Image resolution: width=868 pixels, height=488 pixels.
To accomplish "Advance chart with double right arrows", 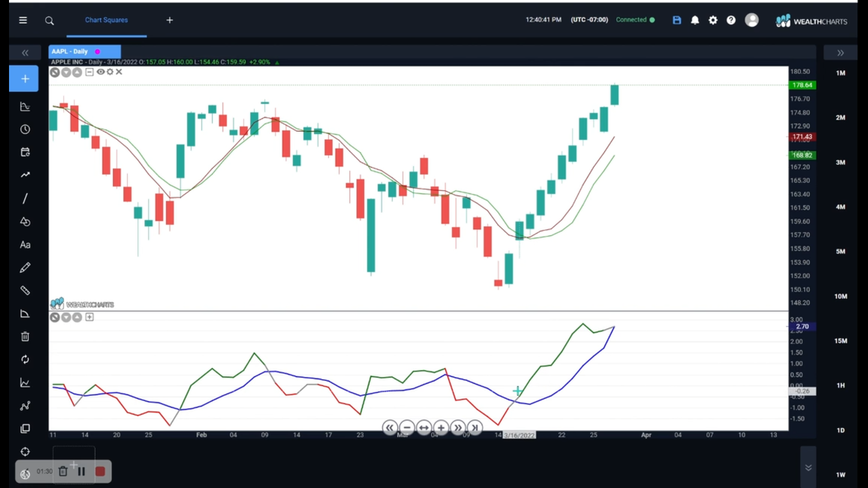I will click(458, 427).
